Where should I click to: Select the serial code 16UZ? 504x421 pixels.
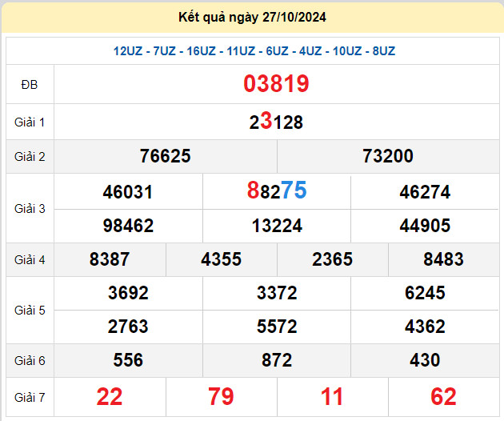click(x=202, y=51)
